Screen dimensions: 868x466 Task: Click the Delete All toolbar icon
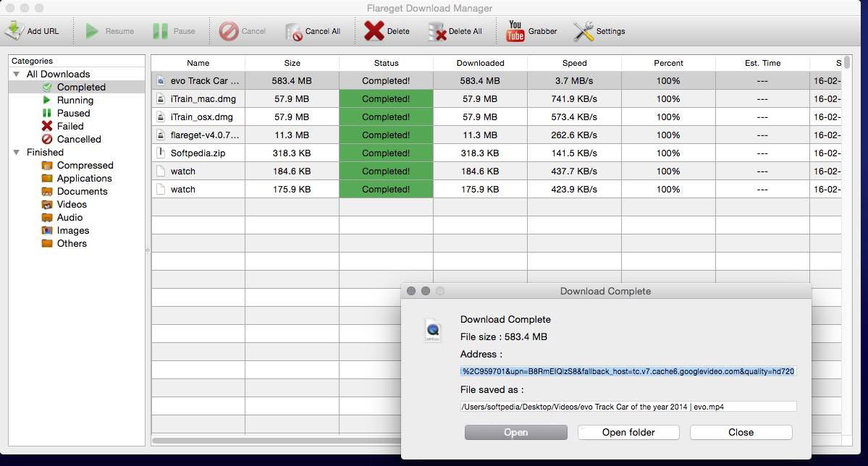(x=437, y=32)
